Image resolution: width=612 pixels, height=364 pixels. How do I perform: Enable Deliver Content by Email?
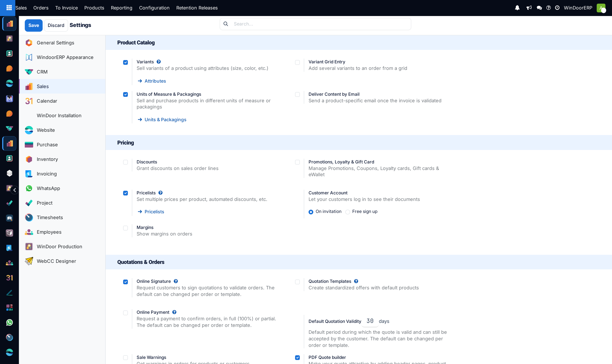[x=297, y=94]
